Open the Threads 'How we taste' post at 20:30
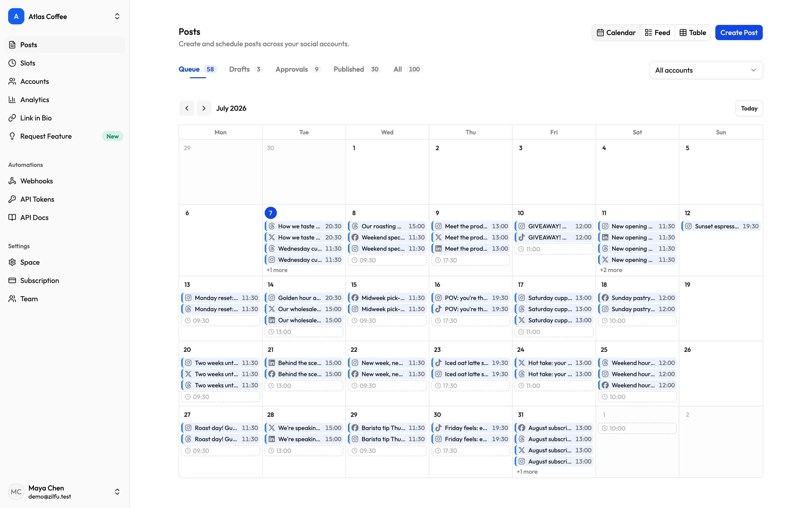The height and width of the screenshot is (508, 812). [x=304, y=226]
